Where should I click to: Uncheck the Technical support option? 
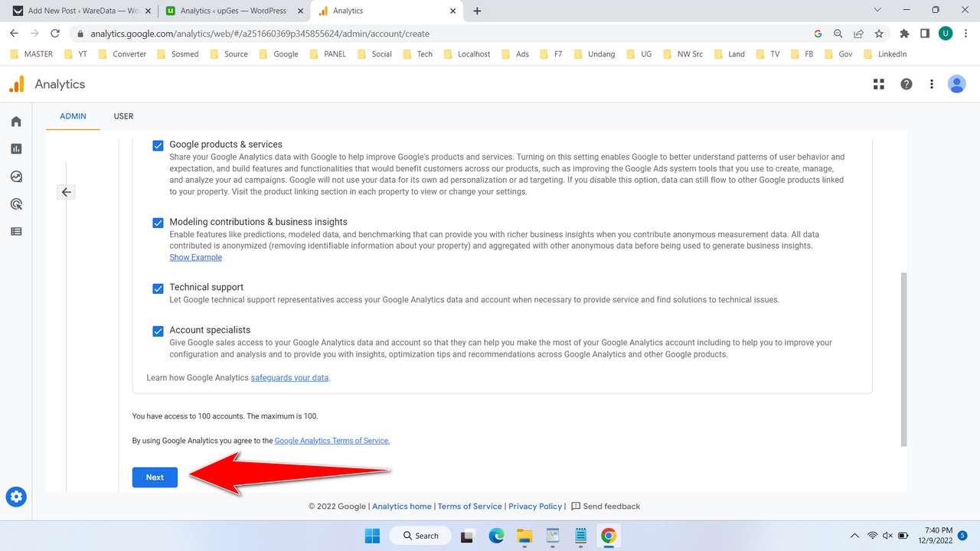pos(158,289)
